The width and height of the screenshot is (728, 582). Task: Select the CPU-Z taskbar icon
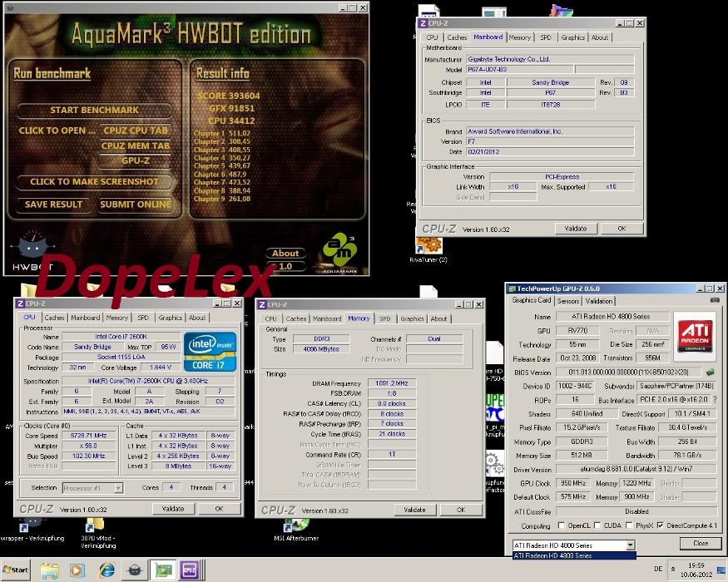click(x=191, y=570)
